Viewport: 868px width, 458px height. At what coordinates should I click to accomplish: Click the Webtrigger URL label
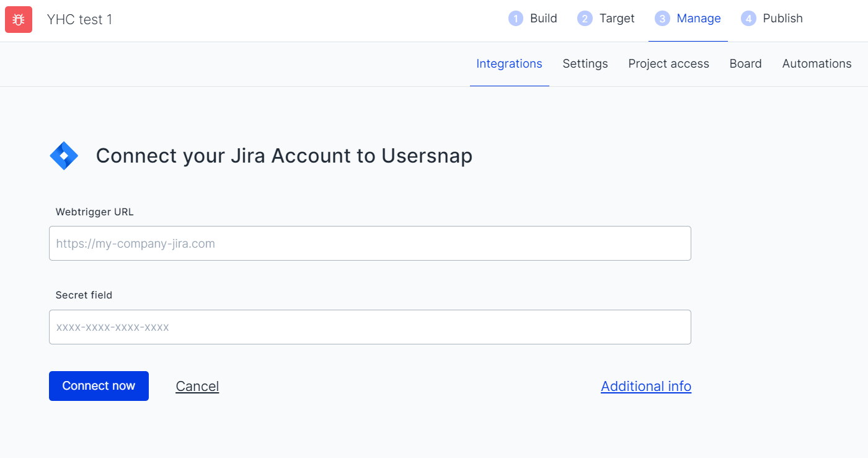point(94,212)
